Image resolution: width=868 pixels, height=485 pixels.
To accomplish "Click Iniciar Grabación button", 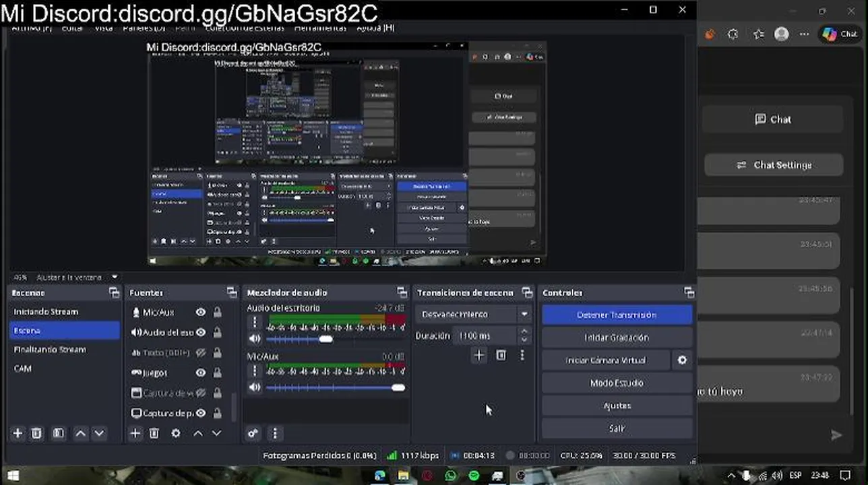I will click(617, 337).
